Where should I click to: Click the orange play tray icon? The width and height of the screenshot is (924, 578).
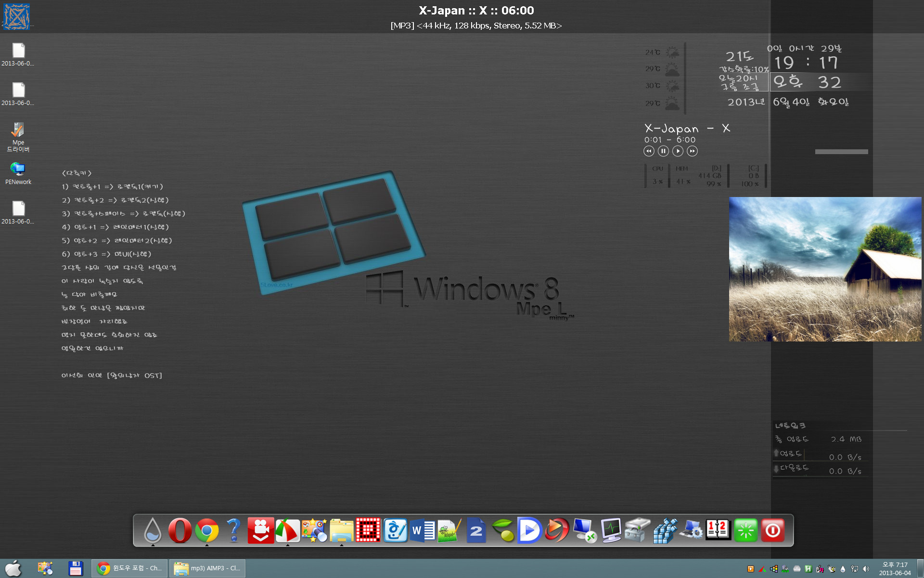click(751, 569)
